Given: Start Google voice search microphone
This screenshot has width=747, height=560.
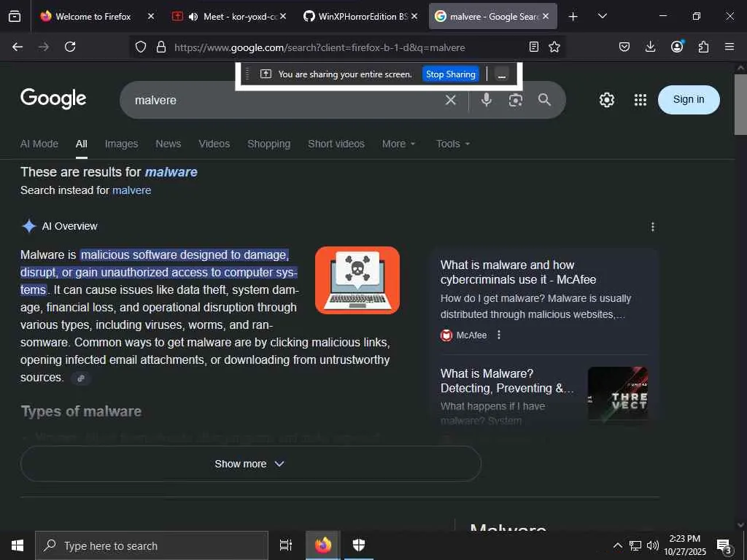Looking at the screenshot, I should coord(487,99).
